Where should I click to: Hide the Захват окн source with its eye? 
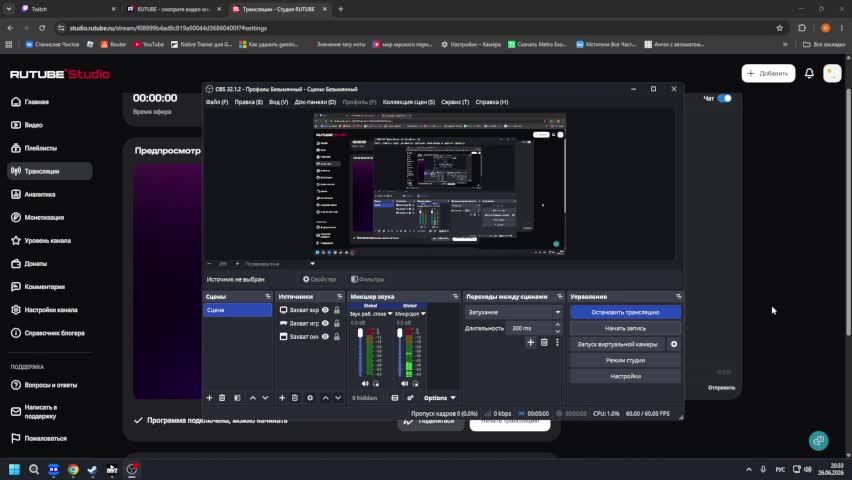click(x=325, y=336)
